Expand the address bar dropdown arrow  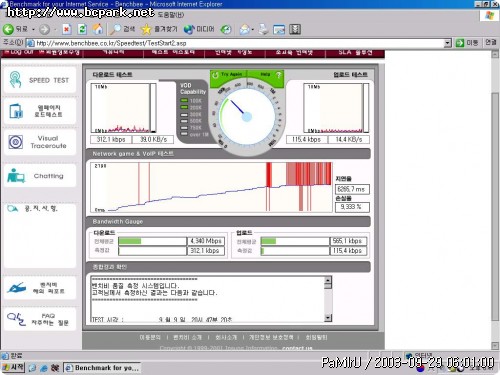coord(447,43)
